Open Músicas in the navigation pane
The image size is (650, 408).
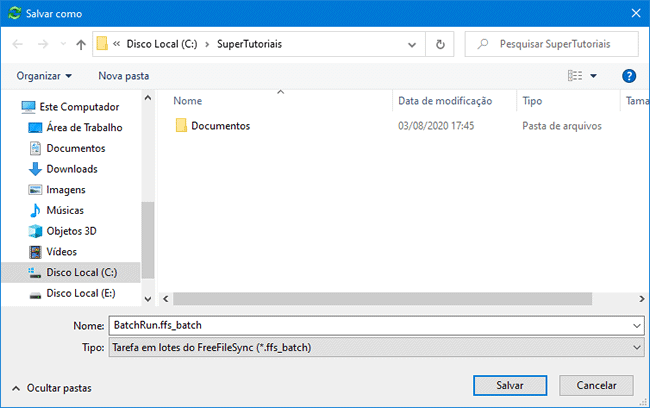[x=64, y=210]
